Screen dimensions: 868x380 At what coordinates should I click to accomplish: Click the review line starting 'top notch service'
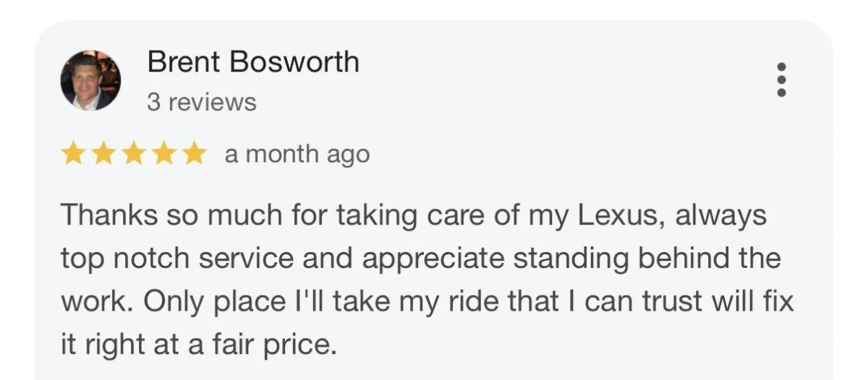pos(420,259)
